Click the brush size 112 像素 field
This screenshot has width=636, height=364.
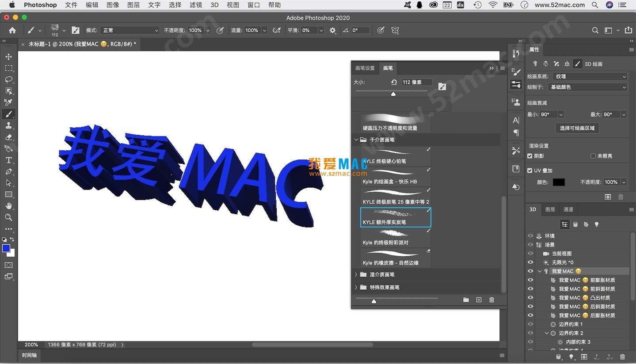(416, 82)
